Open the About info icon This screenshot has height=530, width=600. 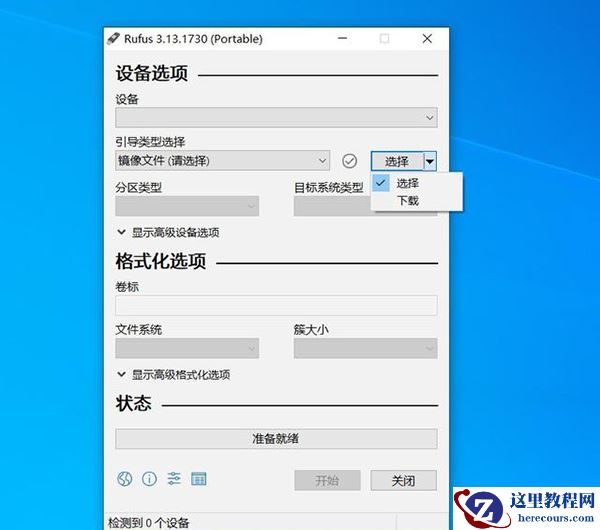(149, 479)
